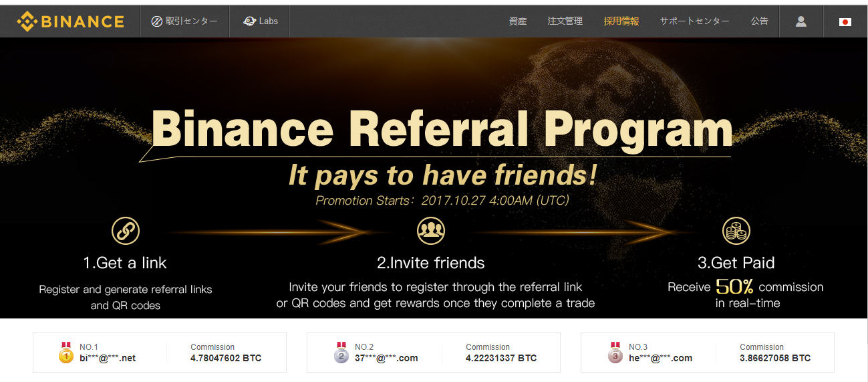Open the user account profile icon
Screen dimensions: 868x382
(x=801, y=21)
